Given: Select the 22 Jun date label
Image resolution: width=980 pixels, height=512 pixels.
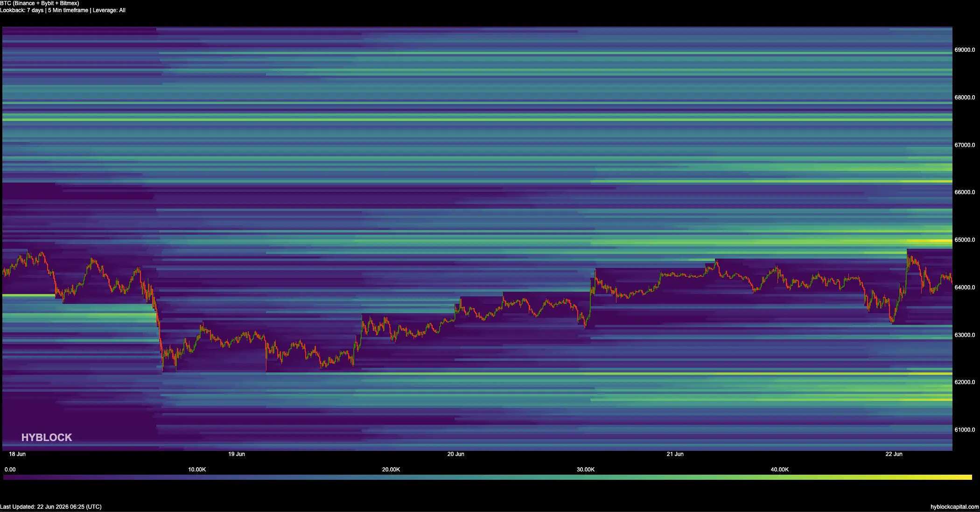Looking at the screenshot, I should [894, 454].
